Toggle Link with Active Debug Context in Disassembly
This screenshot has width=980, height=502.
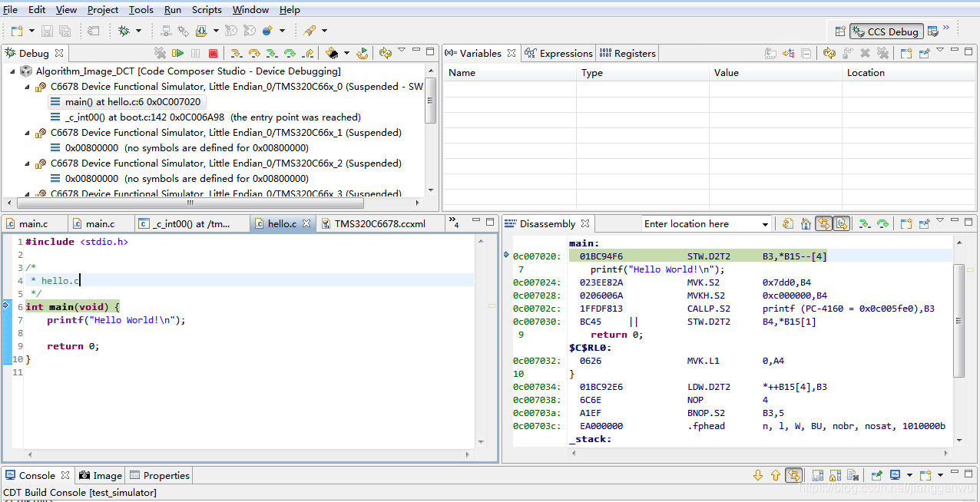[823, 223]
